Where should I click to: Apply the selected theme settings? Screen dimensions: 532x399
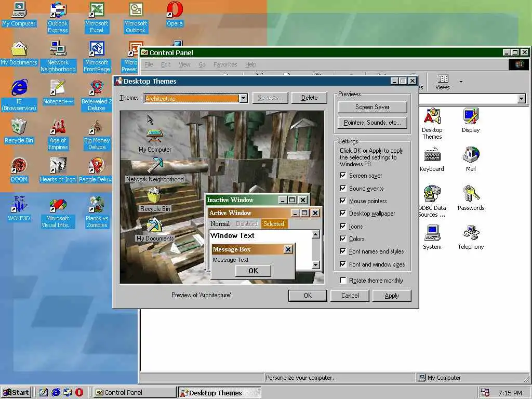pyautogui.click(x=392, y=296)
